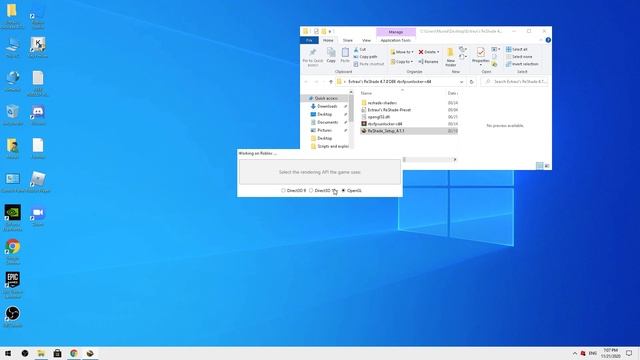Viewport: 640px width, 360px height.
Task: Switch to the Share ribbon tab
Action: coord(347,40)
